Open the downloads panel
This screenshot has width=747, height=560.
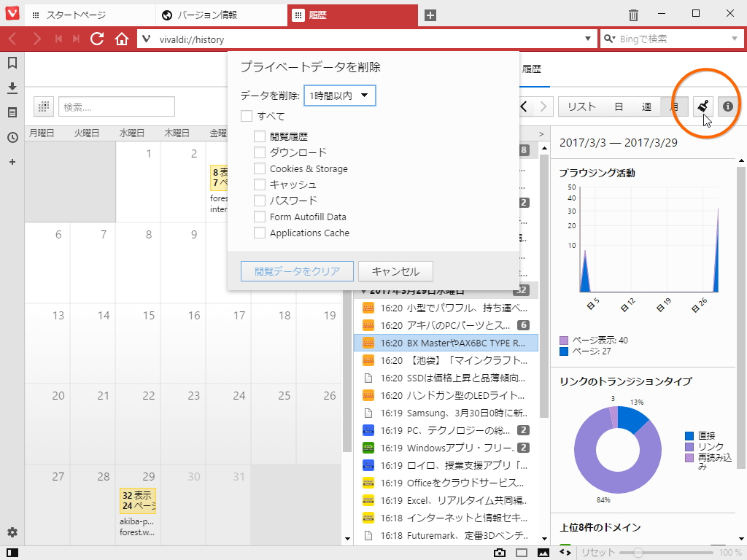tap(12, 87)
